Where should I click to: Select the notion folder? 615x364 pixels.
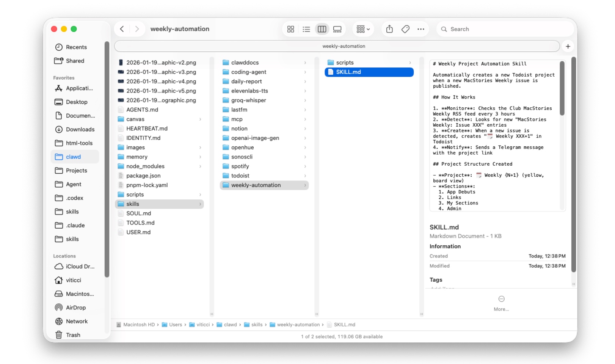tap(264, 129)
